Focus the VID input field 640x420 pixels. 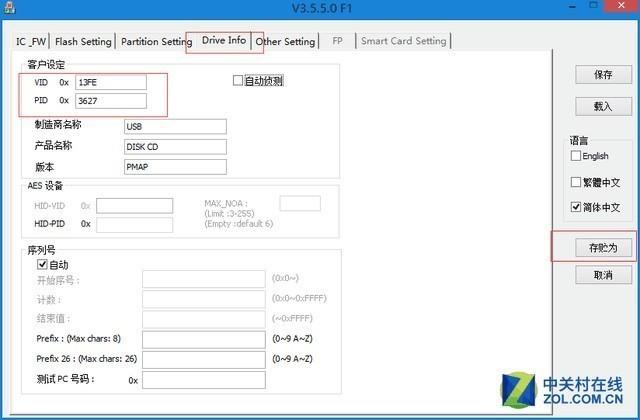[111, 82]
